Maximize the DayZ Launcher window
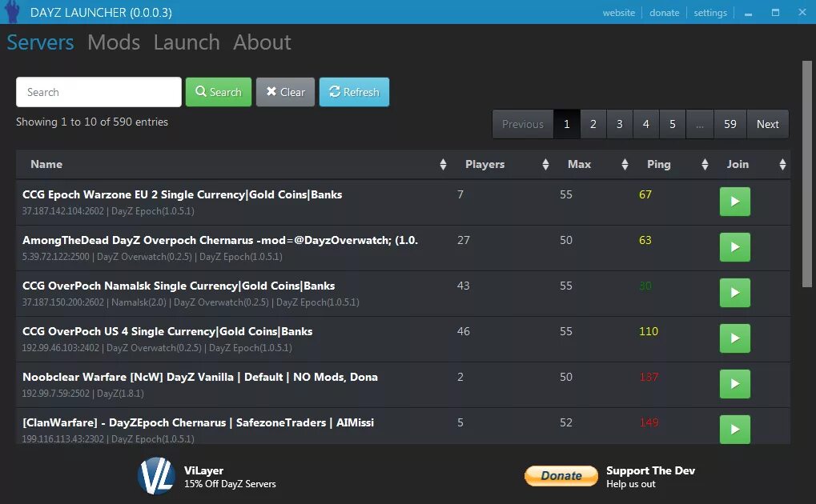 point(775,13)
